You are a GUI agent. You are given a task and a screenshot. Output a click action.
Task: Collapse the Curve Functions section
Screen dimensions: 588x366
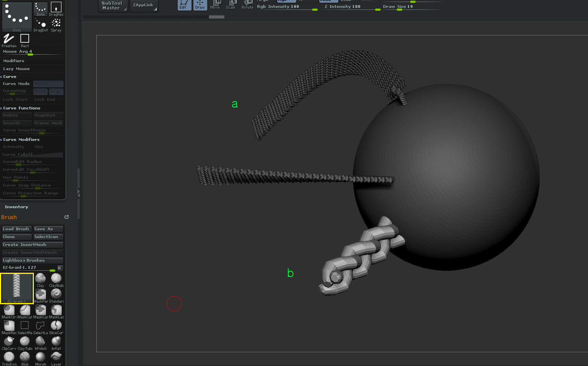[21, 107]
